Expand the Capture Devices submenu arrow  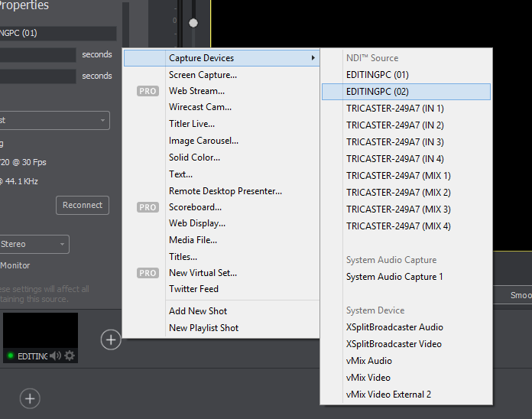[x=313, y=58]
